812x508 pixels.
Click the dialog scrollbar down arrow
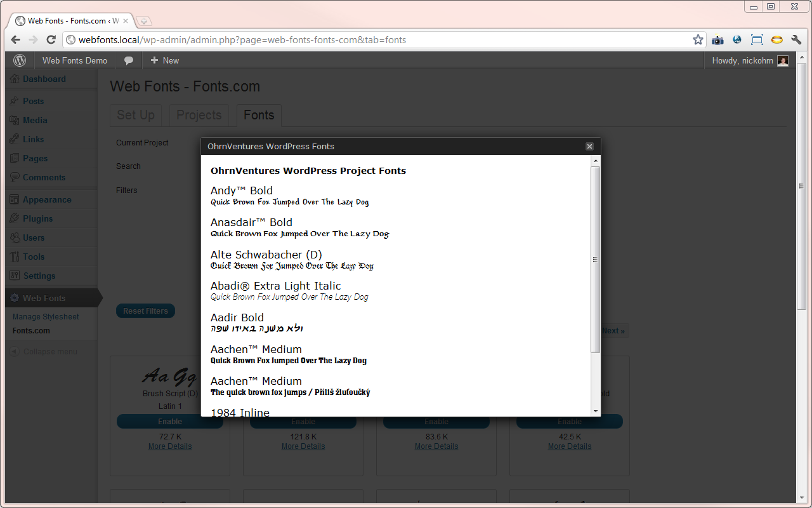(x=595, y=411)
